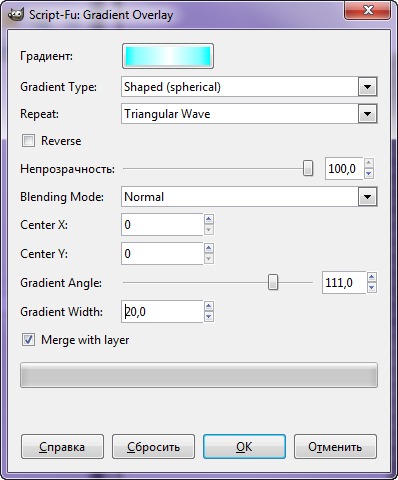This screenshot has width=398, height=480.
Task: Click the GIMP Wilber icon in title bar
Action: pos(16,15)
